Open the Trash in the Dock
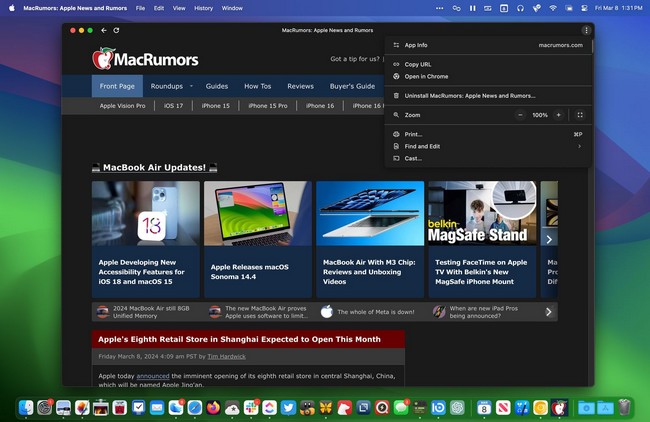Screen dimensions: 650x422 pos(624,407)
